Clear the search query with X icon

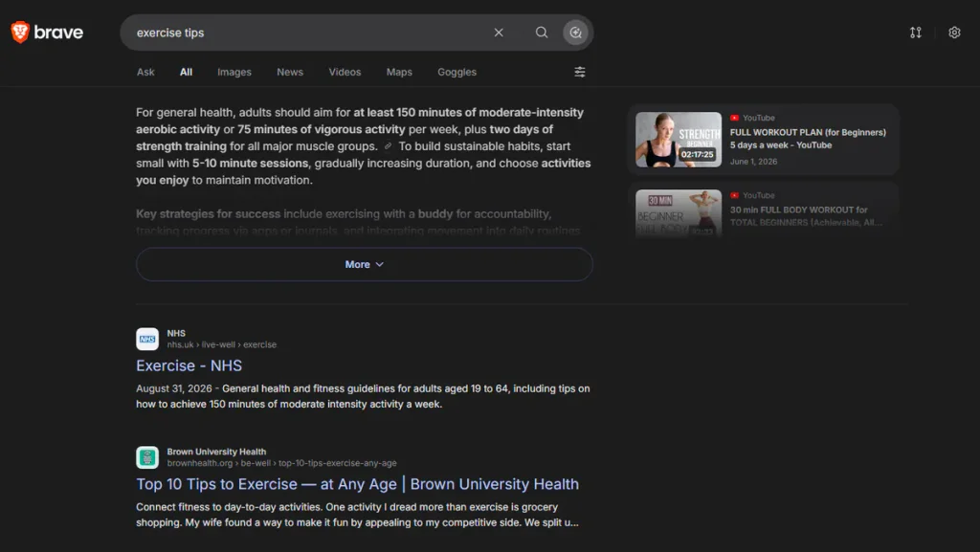(x=498, y=33)
